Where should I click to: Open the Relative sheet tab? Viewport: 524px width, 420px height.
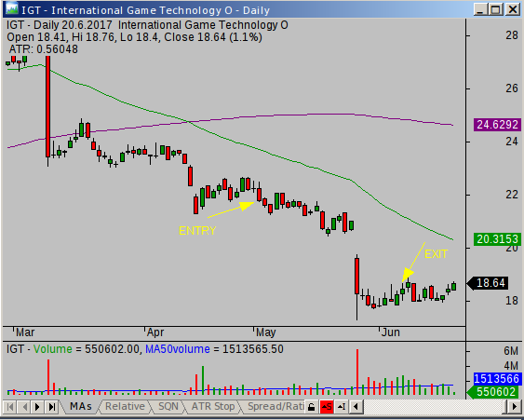point(125,406)
